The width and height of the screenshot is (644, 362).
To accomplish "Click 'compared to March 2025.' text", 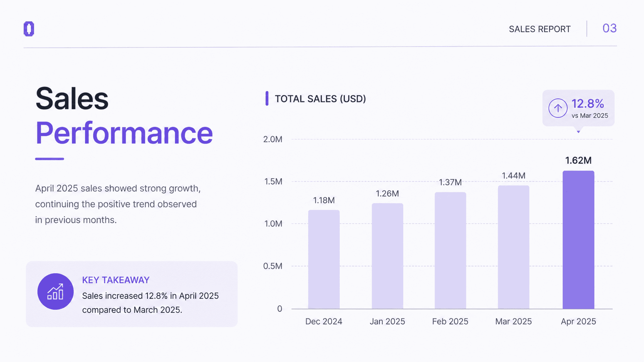I will [132, 310].
